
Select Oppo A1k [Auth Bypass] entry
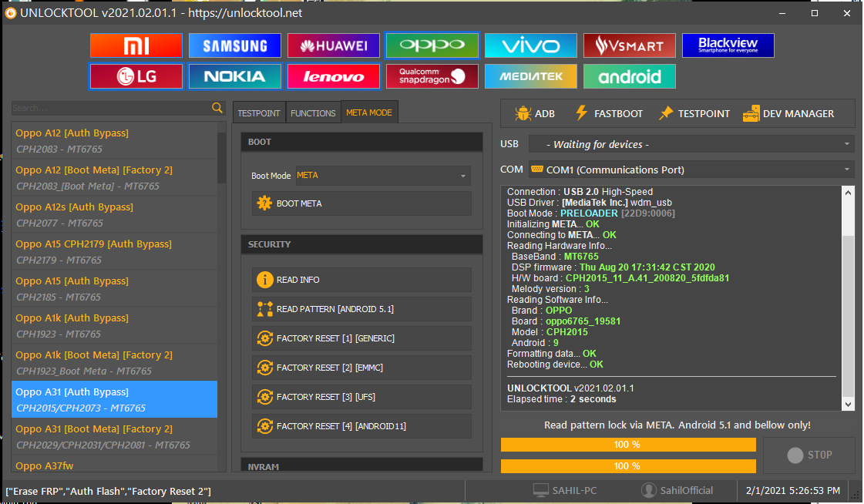click(114, 325)
